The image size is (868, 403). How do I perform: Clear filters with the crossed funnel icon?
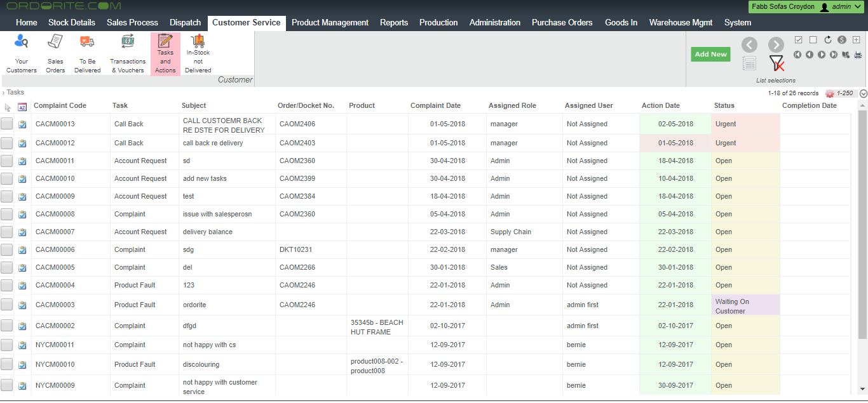(776, 63)
